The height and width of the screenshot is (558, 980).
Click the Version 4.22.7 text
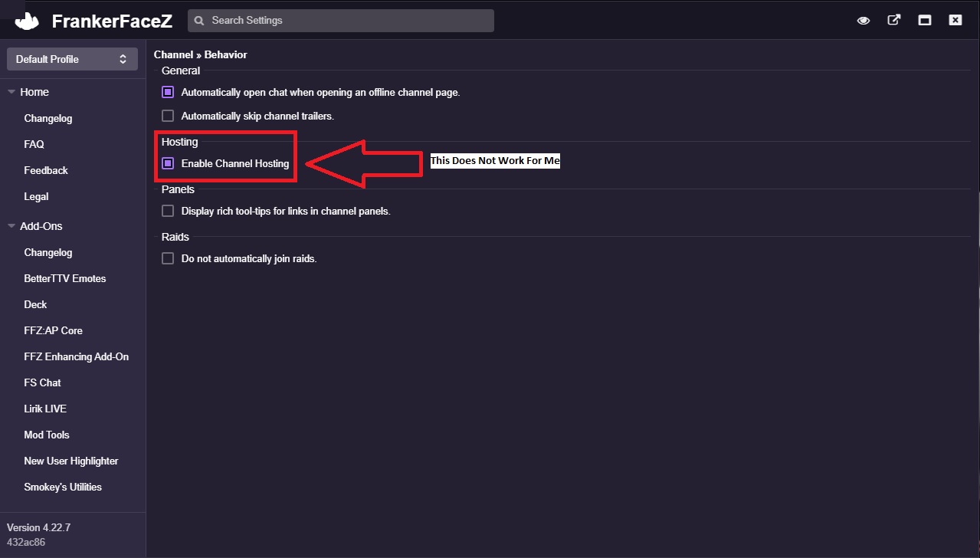pos(38,527)
